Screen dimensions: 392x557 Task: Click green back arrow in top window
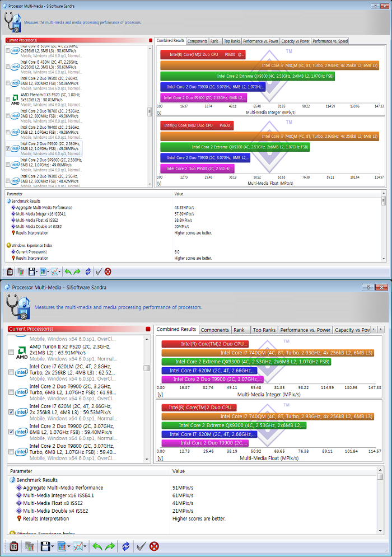68,272
